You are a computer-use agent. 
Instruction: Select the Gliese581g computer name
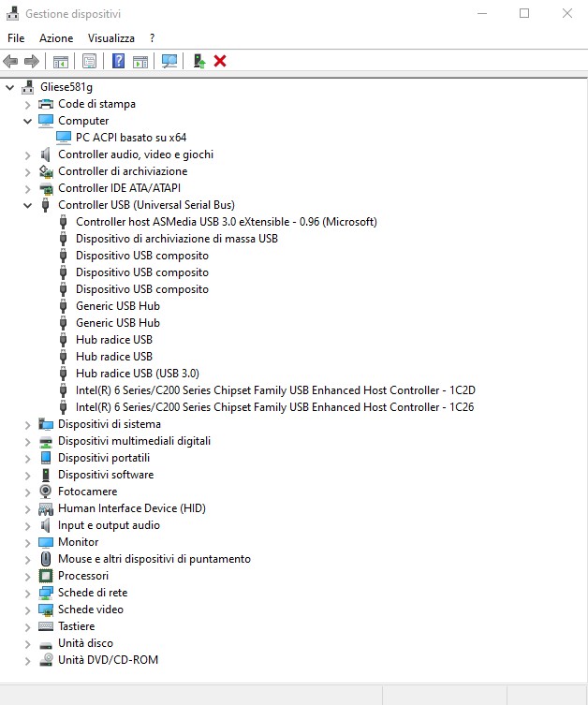coord(66,87)
